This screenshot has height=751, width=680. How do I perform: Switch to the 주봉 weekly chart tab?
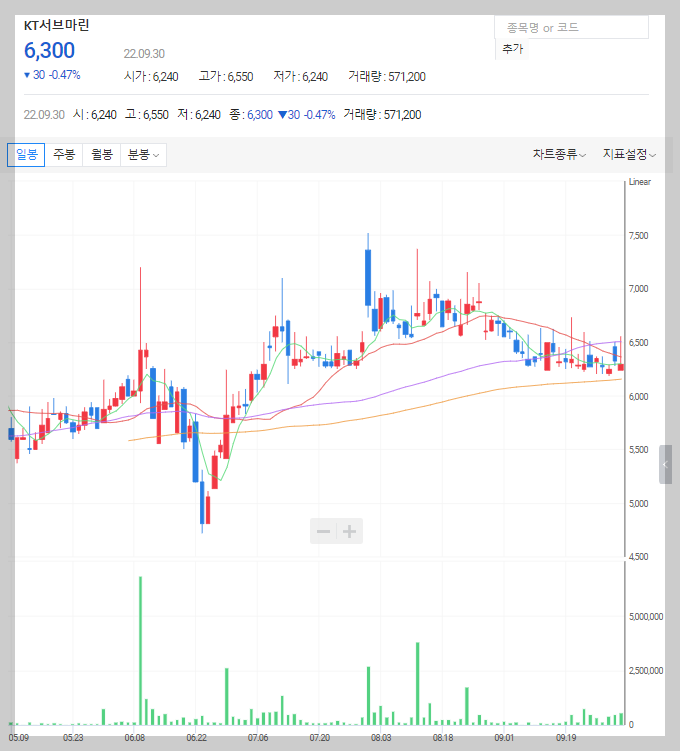64,155
